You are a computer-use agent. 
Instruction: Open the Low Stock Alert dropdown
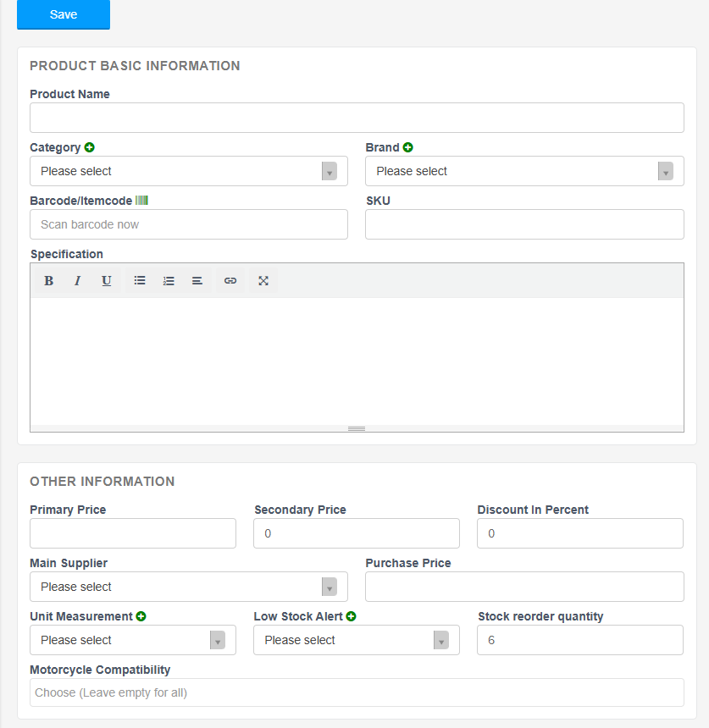356,640
